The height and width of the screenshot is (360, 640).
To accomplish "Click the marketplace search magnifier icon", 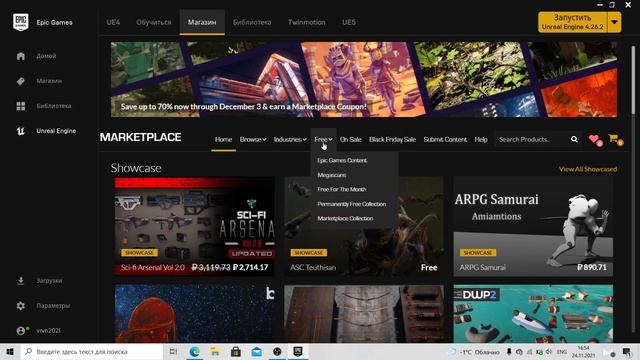I will tap(574, 140).
